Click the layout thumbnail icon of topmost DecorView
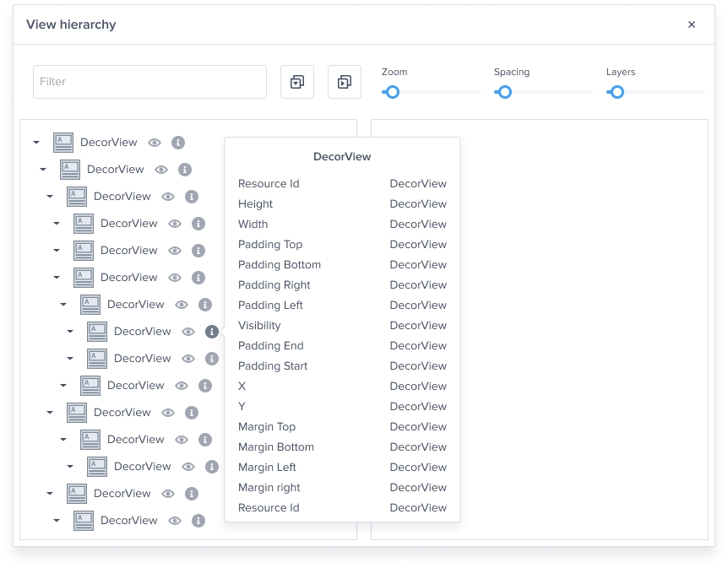Screen dimensions: 728x568 (x=63, y=143)
